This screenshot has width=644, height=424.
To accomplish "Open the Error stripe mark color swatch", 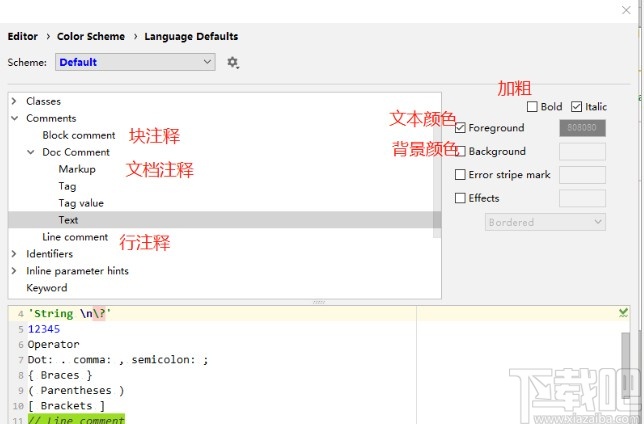I will pos(582,175).
